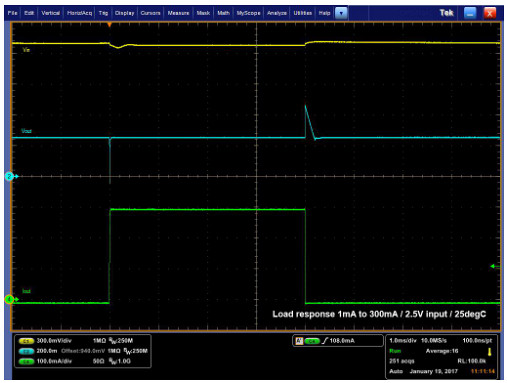Click the A trigger indicator icon
The width and height of the screenshot is (507, 383).
click(x=299, y=341)
